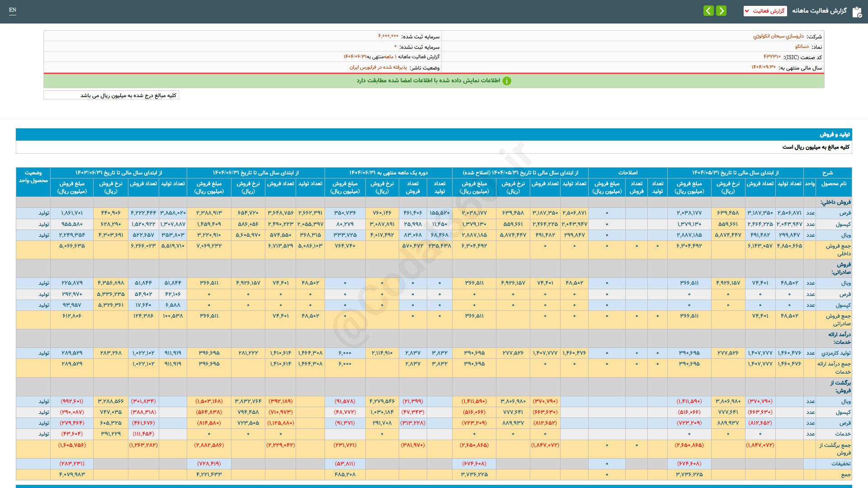
Task: Click the وضعیت محصول-واحد column header
Action: 33,177
